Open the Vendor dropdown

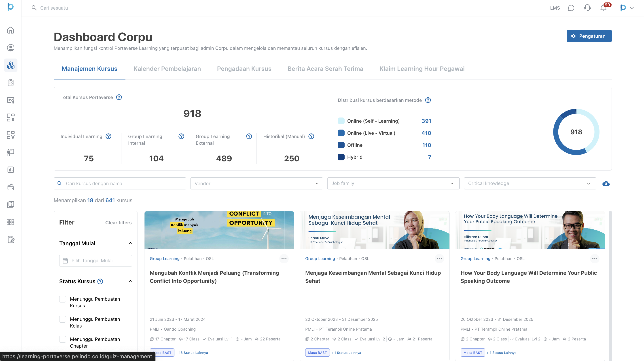(x=256, y=183)
